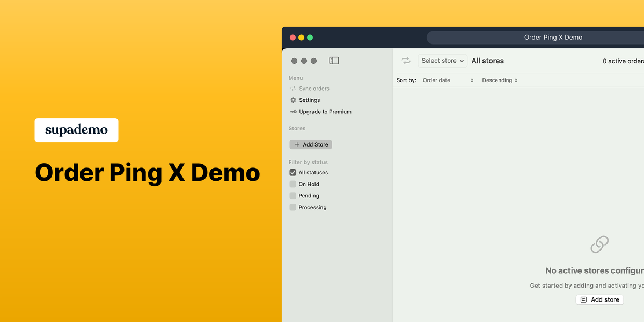Image resolution: width=644 pixels, height=322 pixels.
Task: Toggle the sidebar panel icon
Action: (334, 61)
